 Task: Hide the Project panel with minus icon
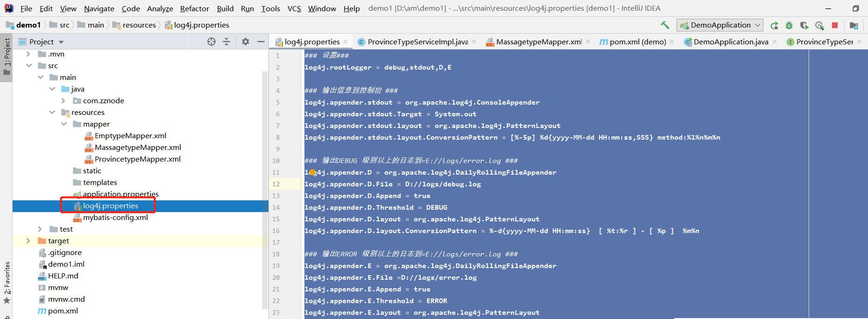pyautogui.click(x=261, y=42)
